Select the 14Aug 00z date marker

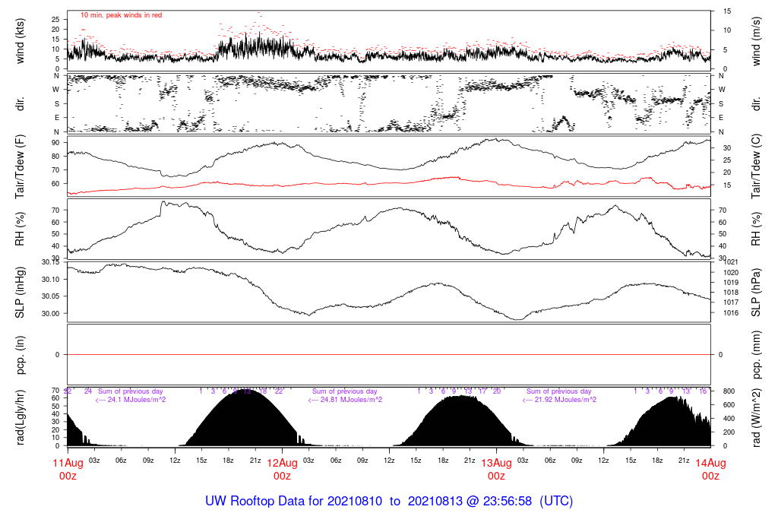(710, 469)
